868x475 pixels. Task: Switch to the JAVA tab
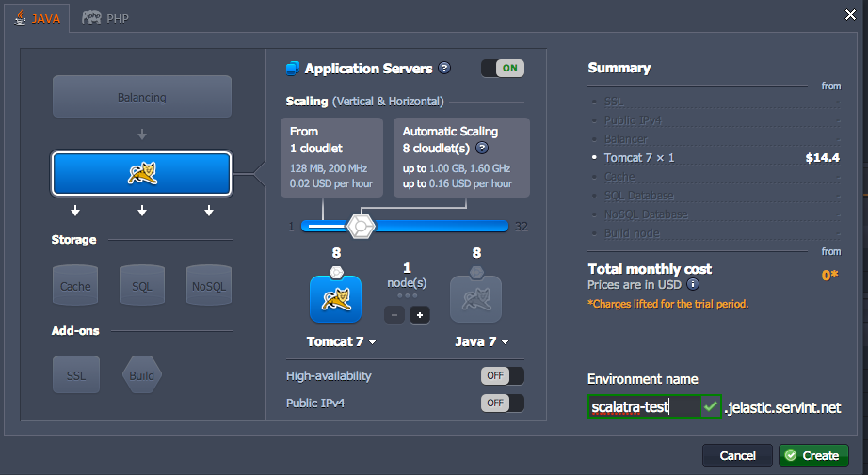(37, 18)
